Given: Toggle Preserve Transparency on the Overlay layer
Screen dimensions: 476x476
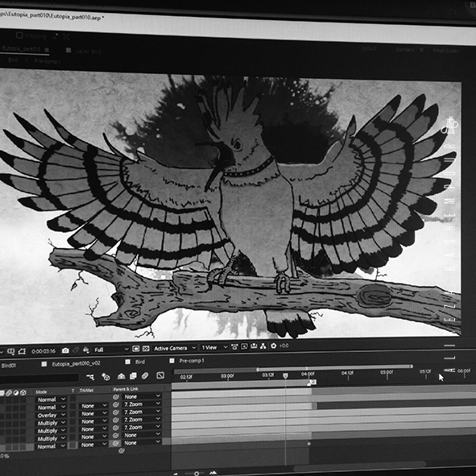Looking at the screenshot, I should (72, 414).
